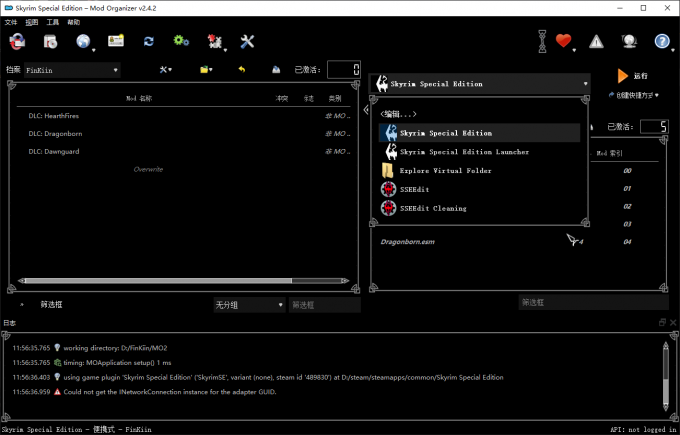The image size is (680, 435).
Task: Click the blue Refresh arrows icon
Action: click(x=149, y=41)
